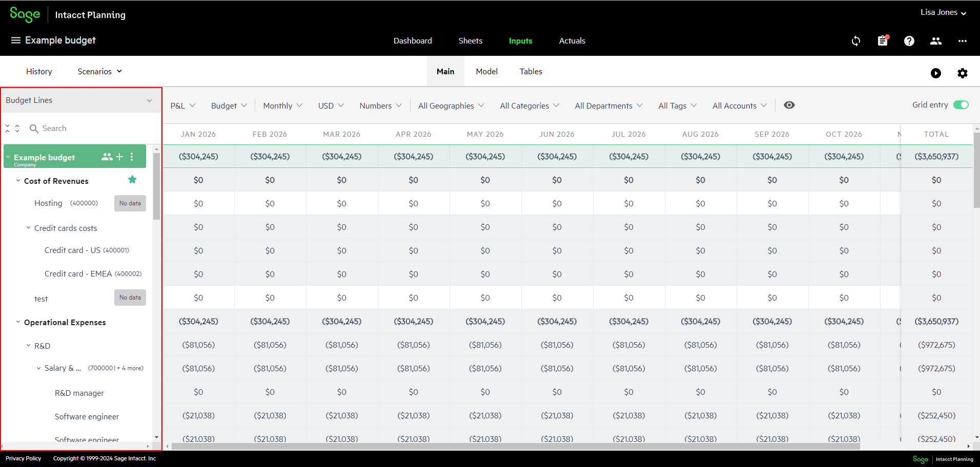Image resolution: width=980 pixels, height=467 pixels.
Task: Go to the Dashboard tab
Action: [413, 41]
